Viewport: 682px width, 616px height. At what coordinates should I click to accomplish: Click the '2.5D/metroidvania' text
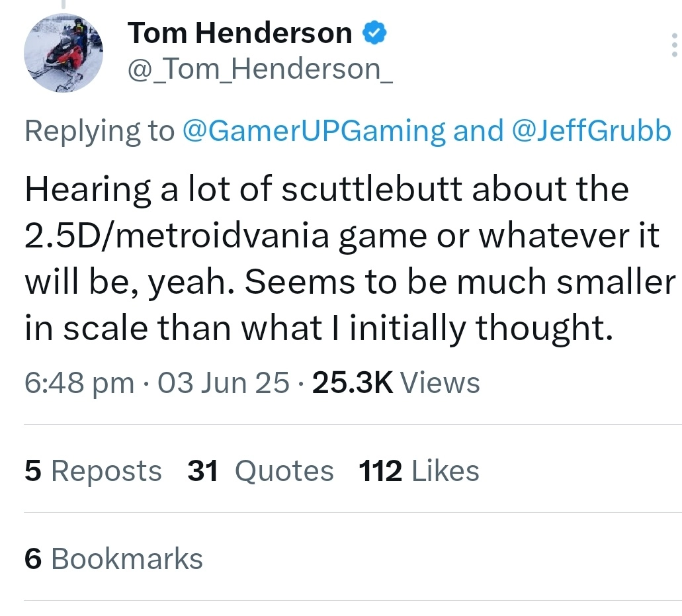click(x=176, y=236)
